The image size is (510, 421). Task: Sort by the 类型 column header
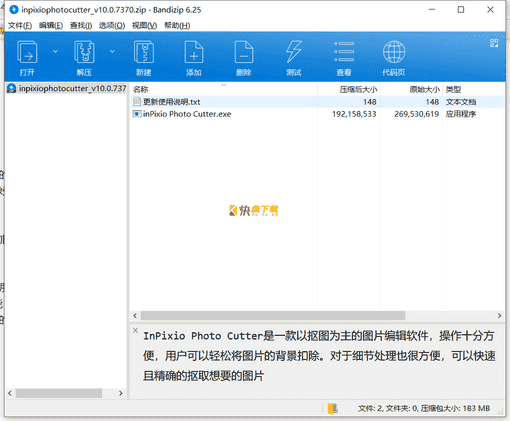(x=474, y=89)
